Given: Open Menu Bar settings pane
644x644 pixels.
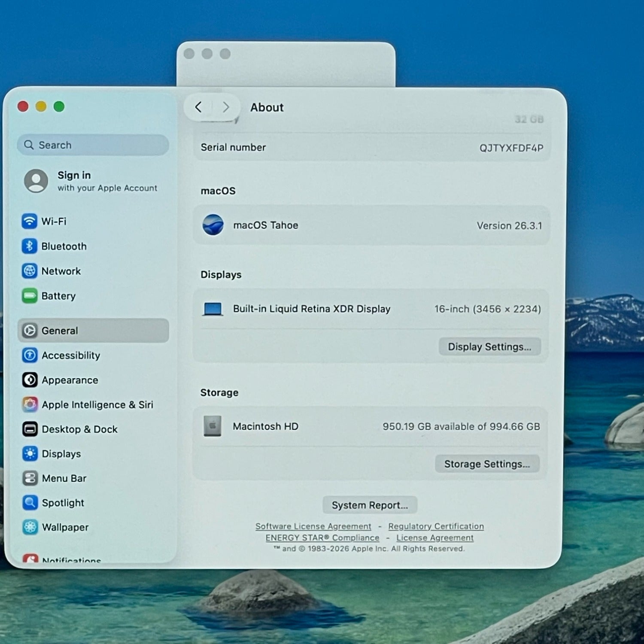Looking at the screenshot, I should [x=64, y=478].
